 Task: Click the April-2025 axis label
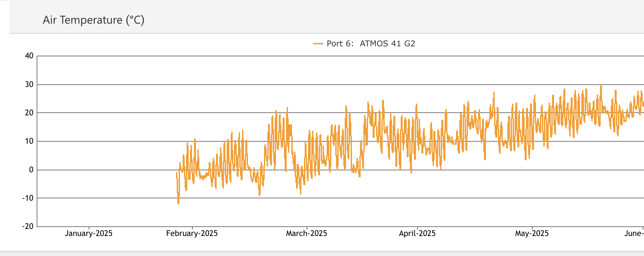[417, 233]
